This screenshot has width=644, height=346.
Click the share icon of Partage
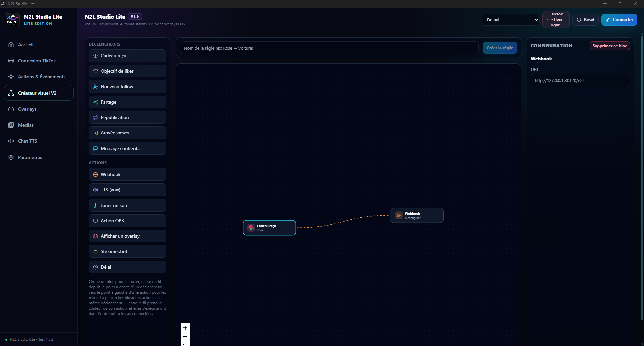pyautogui.click(x=95, y=102)
